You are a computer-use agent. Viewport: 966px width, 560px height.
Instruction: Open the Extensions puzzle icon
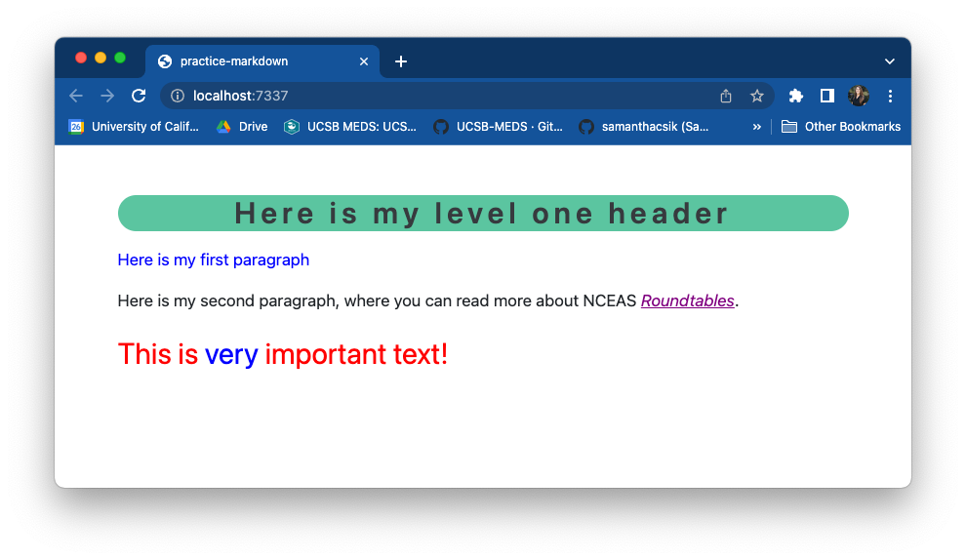coord(796,96)
